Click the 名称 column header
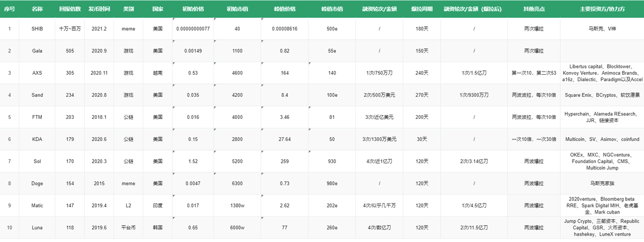Screen dimensions: 644x242 (36, 9)
